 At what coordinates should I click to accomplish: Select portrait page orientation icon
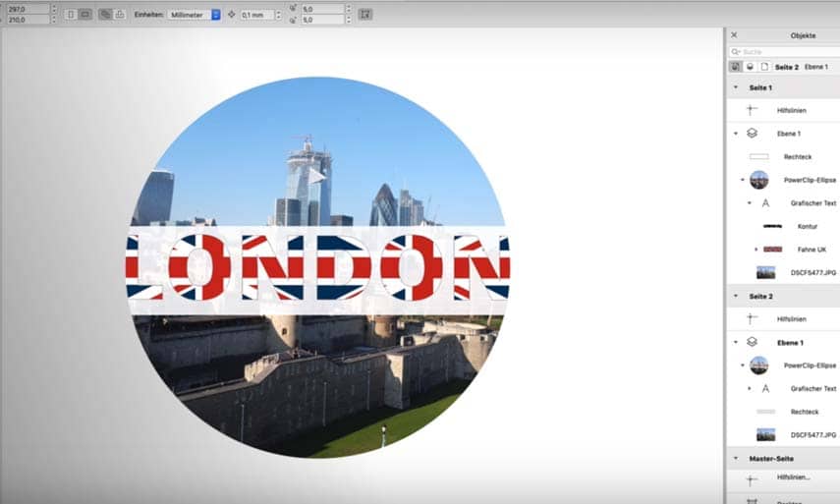tap(71, 15)
